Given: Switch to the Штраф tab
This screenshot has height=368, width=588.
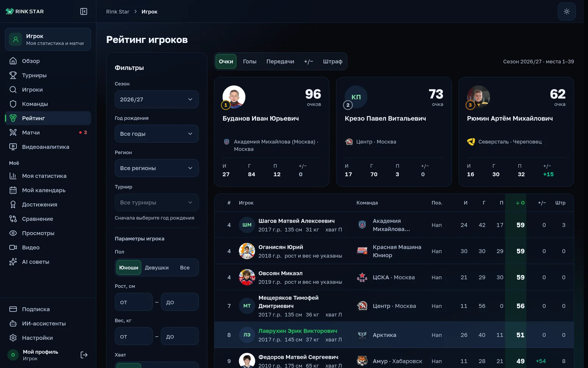Looking at the screenshot, I should (x=333, y=61).
